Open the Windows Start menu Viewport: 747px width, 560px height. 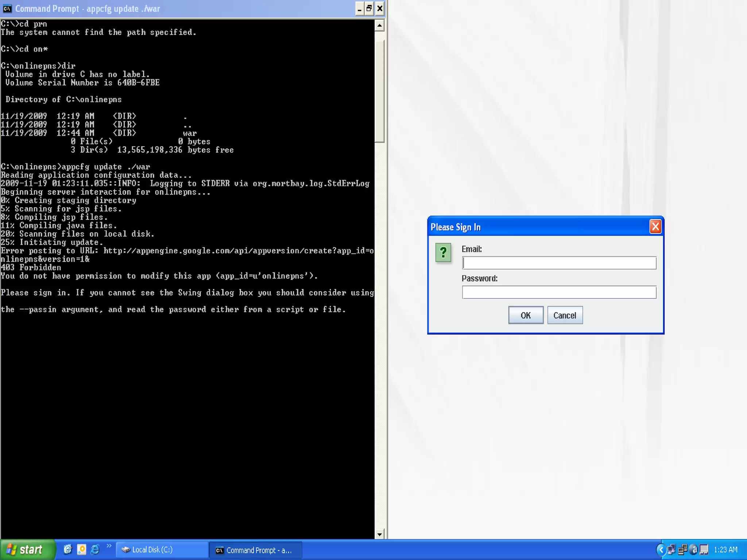(x=27, y=549)
